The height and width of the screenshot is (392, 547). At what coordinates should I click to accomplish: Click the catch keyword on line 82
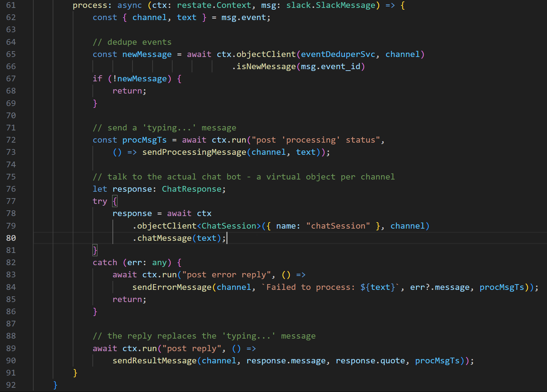pos(105,263)
